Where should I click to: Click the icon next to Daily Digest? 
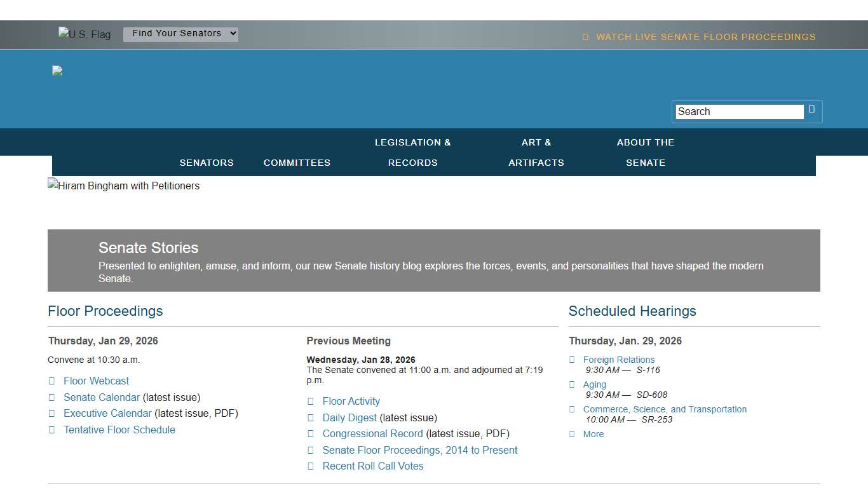click(311, 418)
